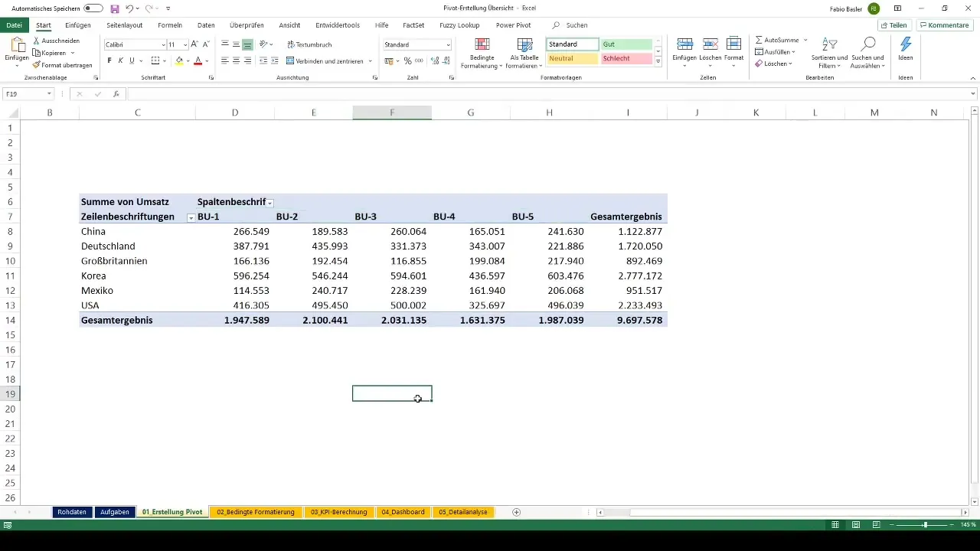This screenshot has width=980, height=551.
Task: Switch to Rohdaten sheet tab
Action: [72, 512]
